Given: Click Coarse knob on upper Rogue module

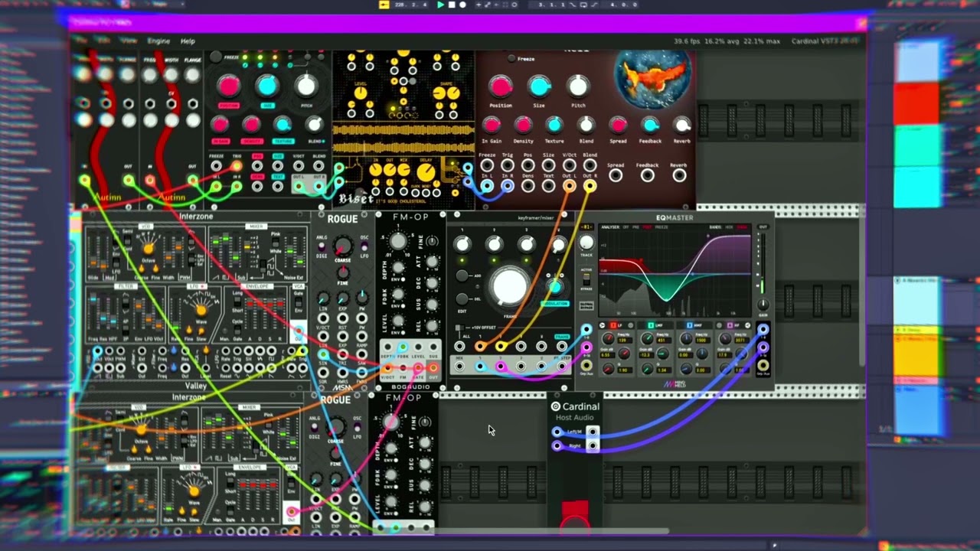Looking at the screenshot, I should pos(342,246).
